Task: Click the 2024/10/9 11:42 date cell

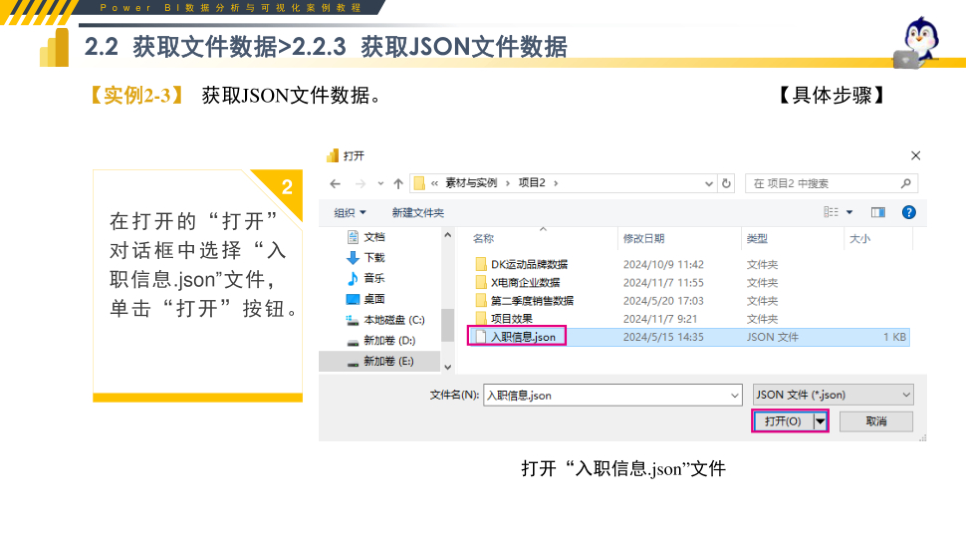Action: tap(663, 264)
